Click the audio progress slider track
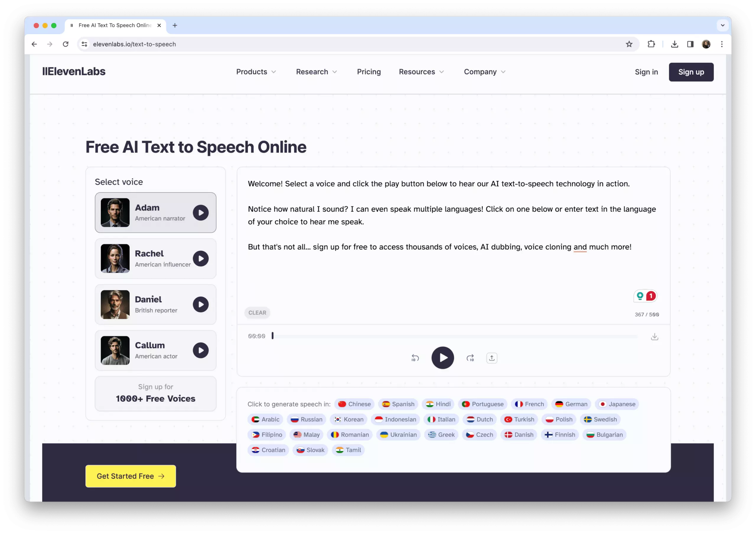The height and width of the screenshot is (534, 756). (x=454, y=336)
